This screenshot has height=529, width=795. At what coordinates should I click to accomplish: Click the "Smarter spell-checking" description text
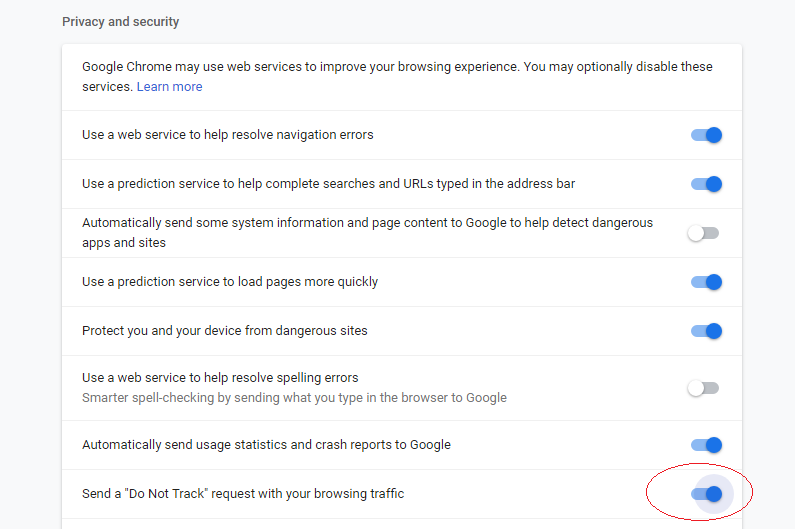pyautogui.click(x=294, y=398)
